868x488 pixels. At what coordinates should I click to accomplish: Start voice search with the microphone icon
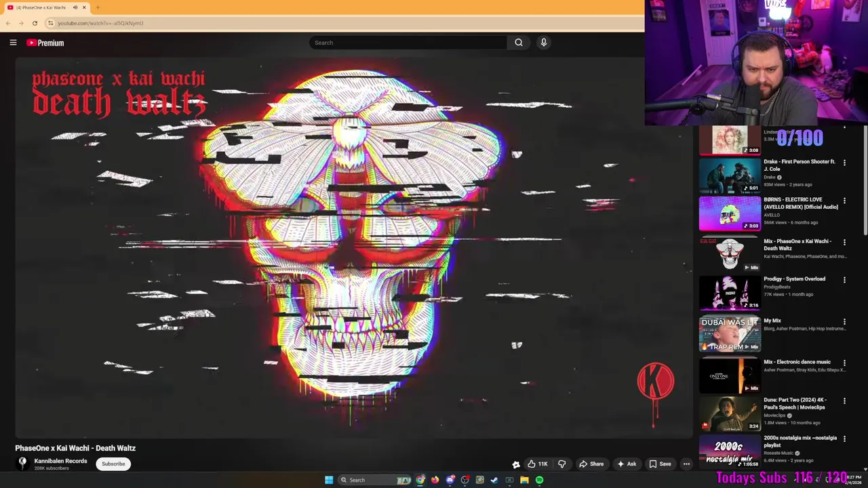click(543, 43)
